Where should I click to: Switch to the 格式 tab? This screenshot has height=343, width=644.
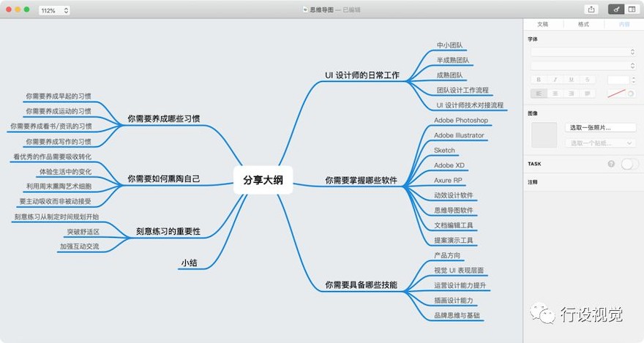pos(583,24)
